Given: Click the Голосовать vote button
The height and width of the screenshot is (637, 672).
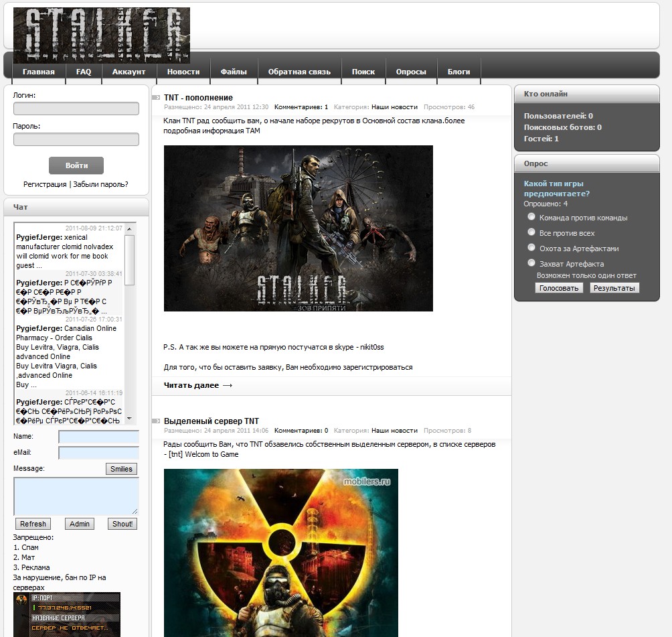Looking at the screenshot, I should tap(559, 288).
